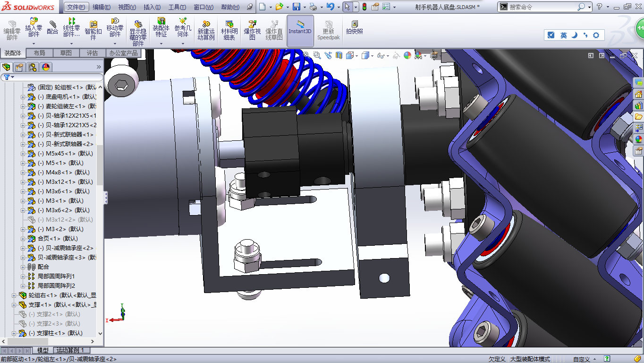Toggle the IME punctuation mode icon
Image resolution: width=644 pixels, height=363 pixels.
585,35
